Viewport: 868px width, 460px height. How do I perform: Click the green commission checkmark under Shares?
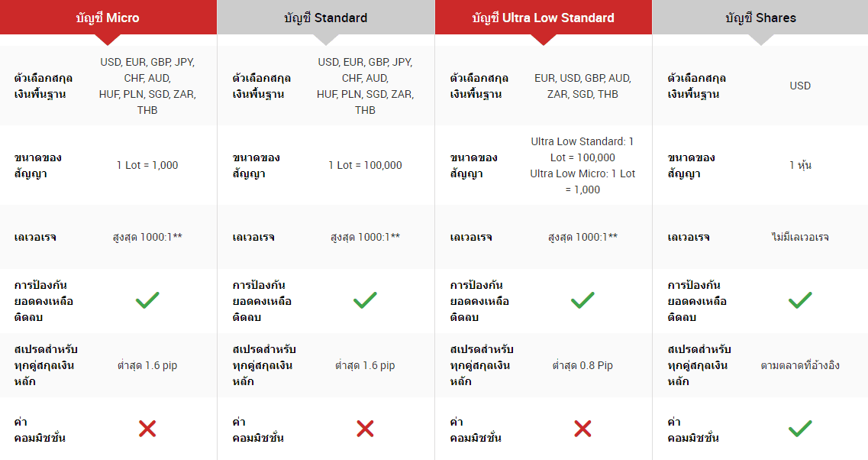pos(800,429)
